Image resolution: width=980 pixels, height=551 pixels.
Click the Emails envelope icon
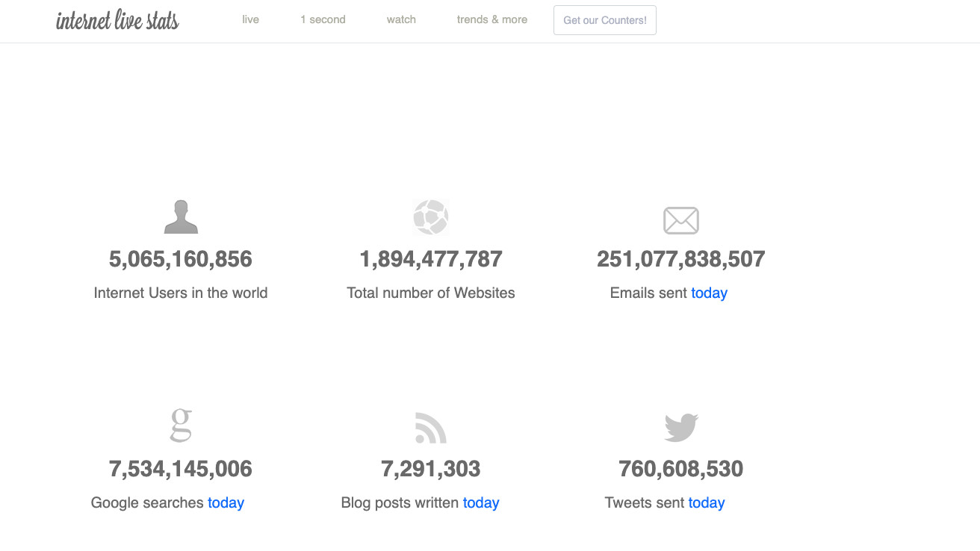(681, 220)
